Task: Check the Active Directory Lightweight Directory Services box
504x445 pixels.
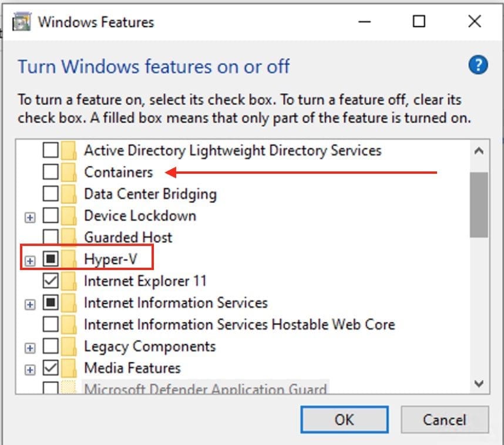Action: click(x=51, y=150)
